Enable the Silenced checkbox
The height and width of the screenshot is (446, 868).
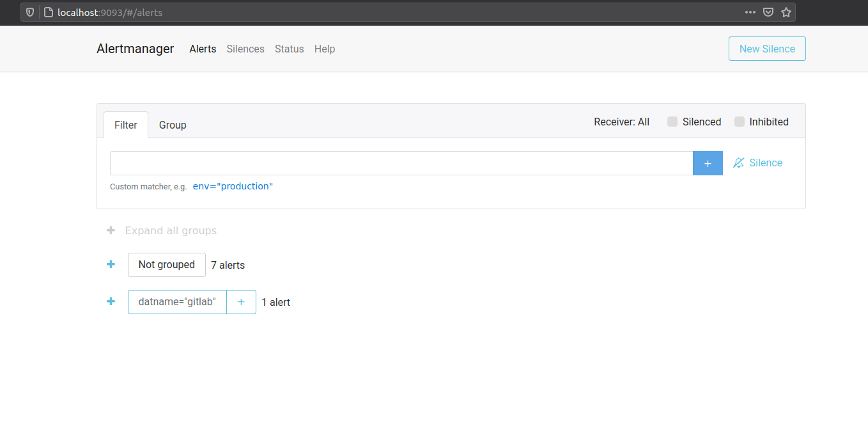coord(672,122)
